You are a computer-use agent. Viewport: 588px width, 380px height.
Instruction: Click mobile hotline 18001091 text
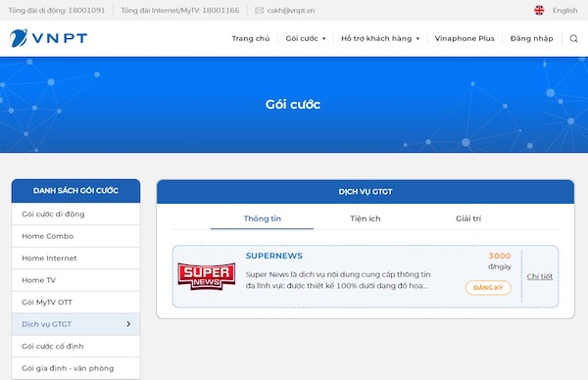click(x=57, y=11)
